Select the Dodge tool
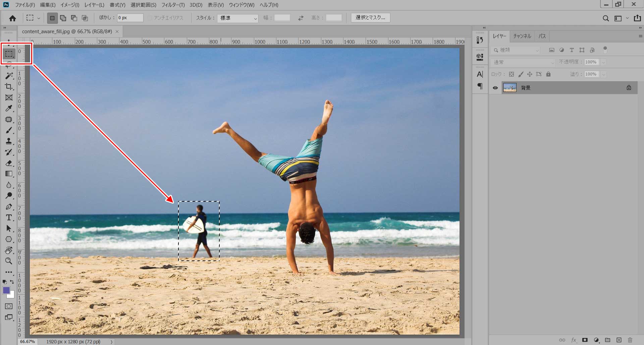The width and height of the screenshot is (644, 345). (9, 196)
